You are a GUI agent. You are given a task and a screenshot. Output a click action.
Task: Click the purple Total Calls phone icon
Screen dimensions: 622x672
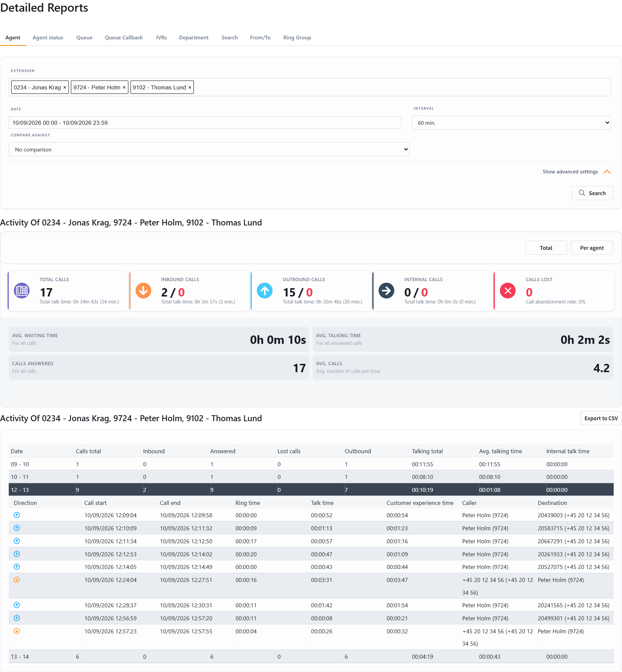(22, 291)
